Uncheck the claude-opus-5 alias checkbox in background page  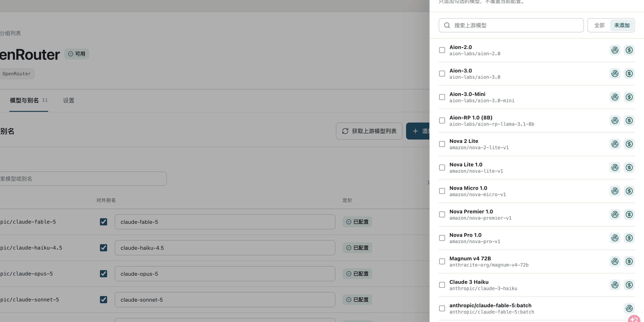[x=104, y=274]
